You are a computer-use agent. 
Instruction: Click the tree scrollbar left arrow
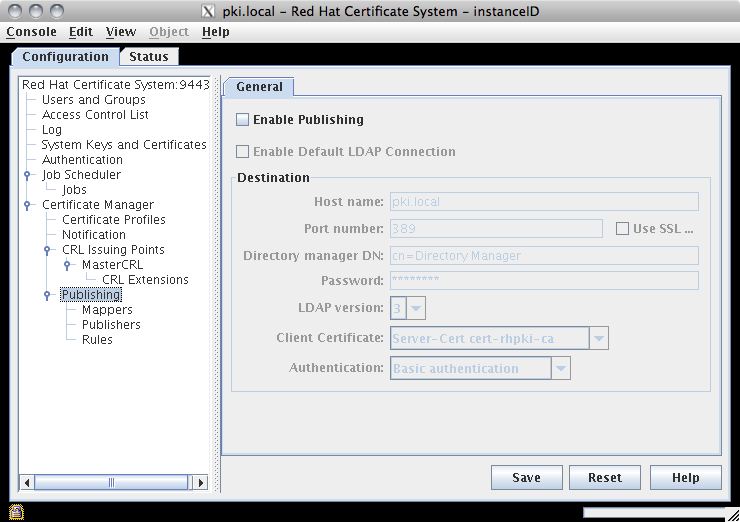pyautogui.click(x=27, y=482)
